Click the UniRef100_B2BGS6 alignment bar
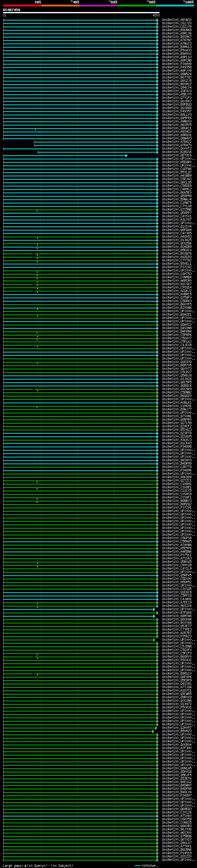This screenshot has height=868, width=197. tap(98, 152)
